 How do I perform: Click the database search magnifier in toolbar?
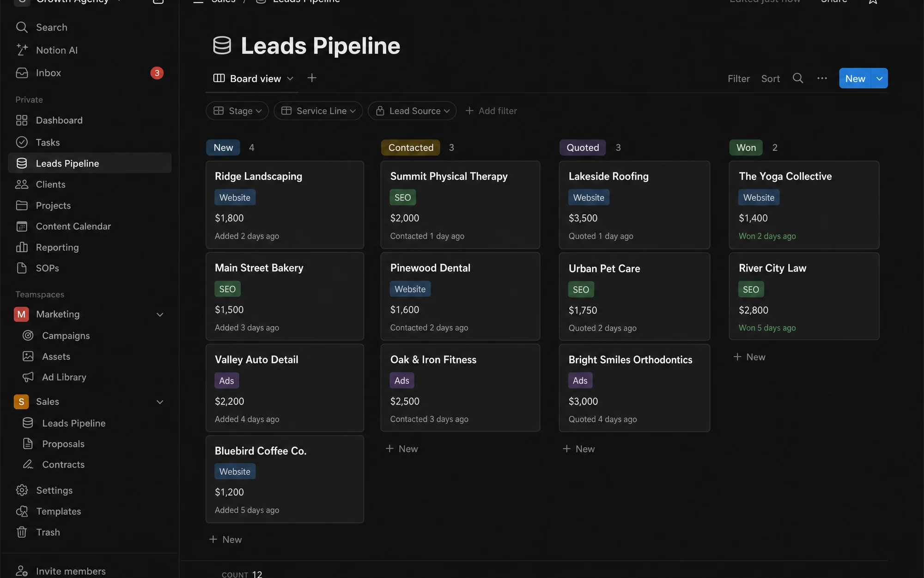coord(798,78)
